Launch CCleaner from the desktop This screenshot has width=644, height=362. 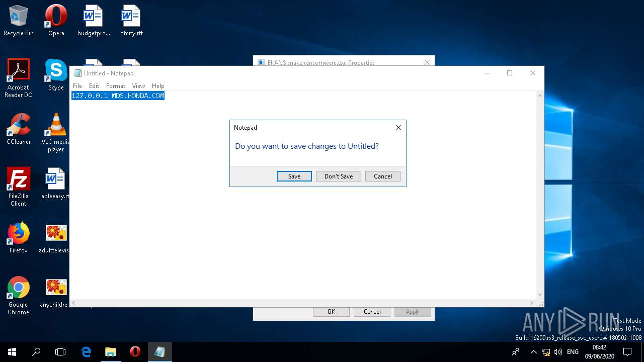point(19,129)
